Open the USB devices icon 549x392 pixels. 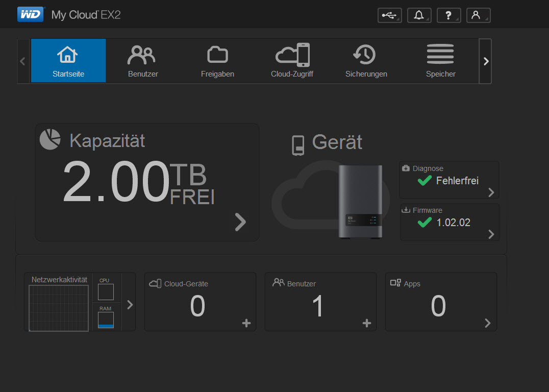click(x=389, y=15)
